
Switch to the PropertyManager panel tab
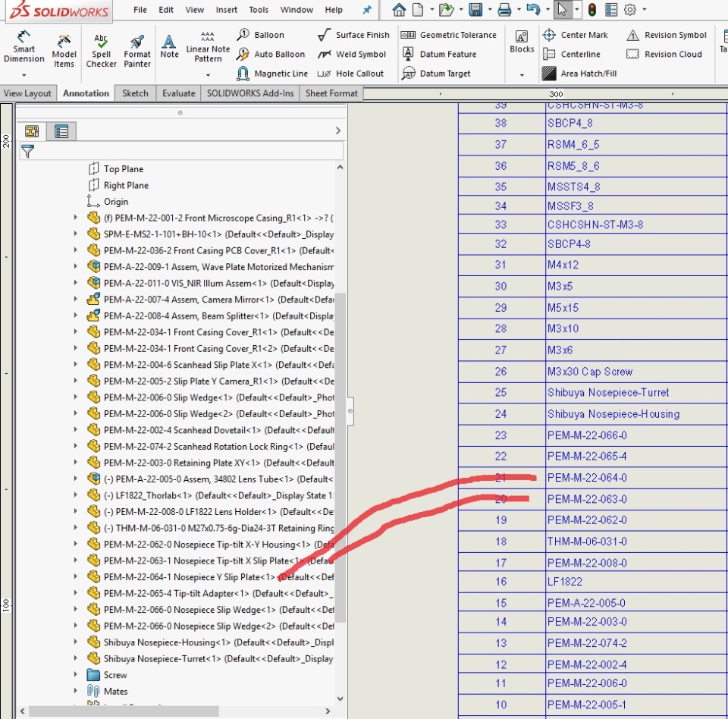pos(61,131)
